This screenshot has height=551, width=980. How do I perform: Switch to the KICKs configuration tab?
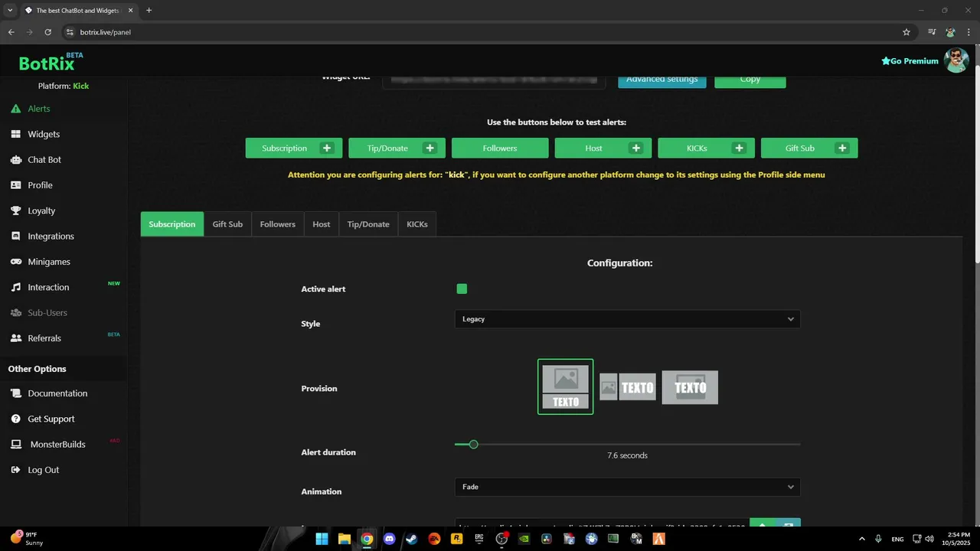pos(417,224)
